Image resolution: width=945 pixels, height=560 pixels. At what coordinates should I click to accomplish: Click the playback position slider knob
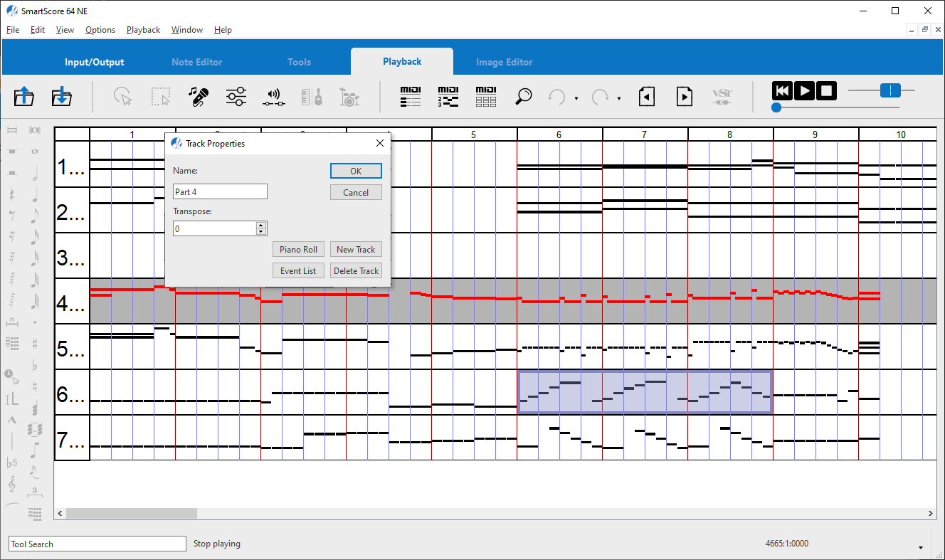pos(776,107)
